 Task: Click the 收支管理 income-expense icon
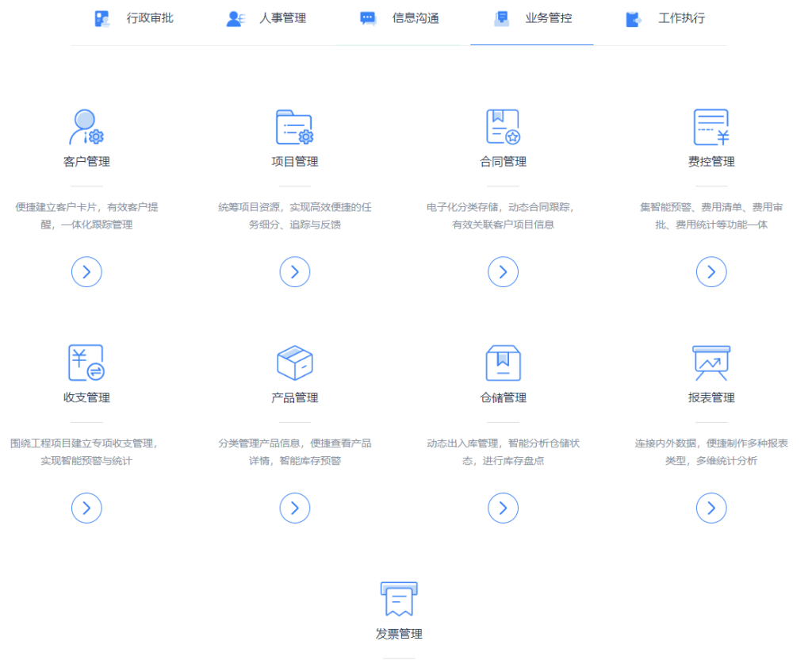click(x=86, y=362)
